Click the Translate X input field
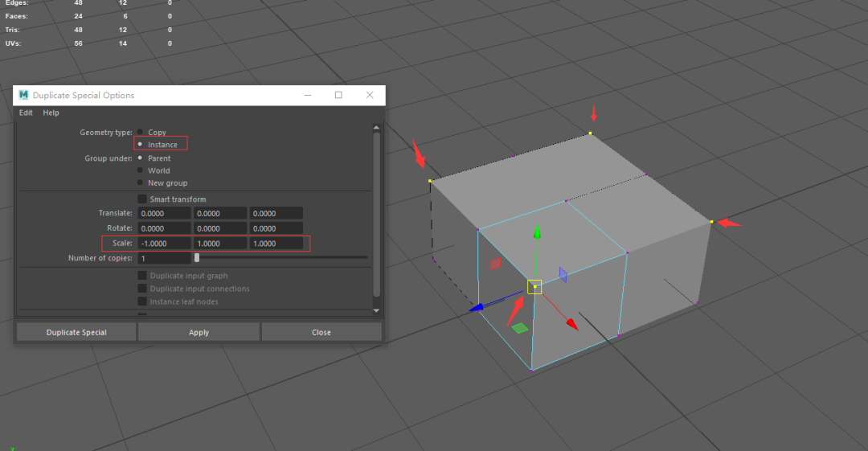Viewport: 868px width, 451px height. (x=165, y=213)
